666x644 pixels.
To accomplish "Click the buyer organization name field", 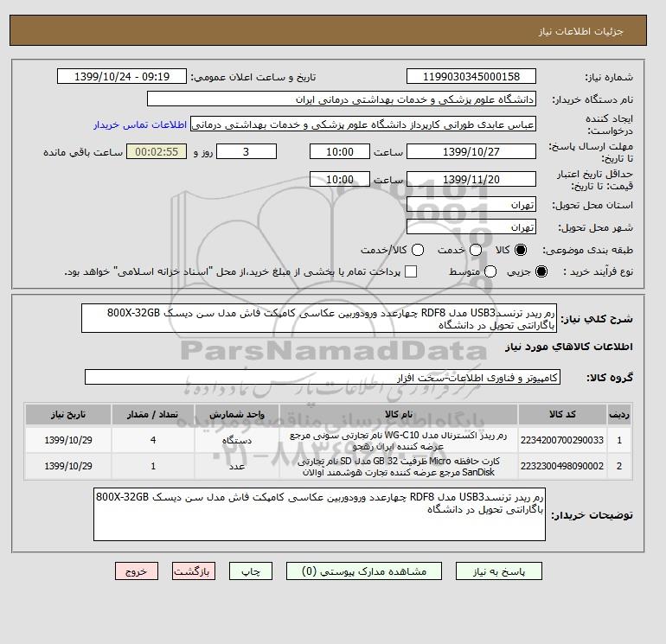I will [x=342, y=99].
